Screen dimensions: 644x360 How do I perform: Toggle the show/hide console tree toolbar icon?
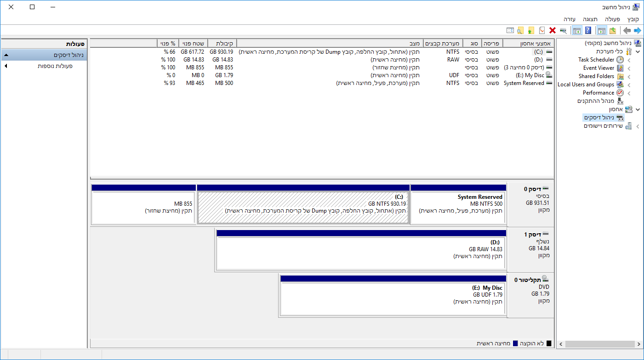coord(601,30)
